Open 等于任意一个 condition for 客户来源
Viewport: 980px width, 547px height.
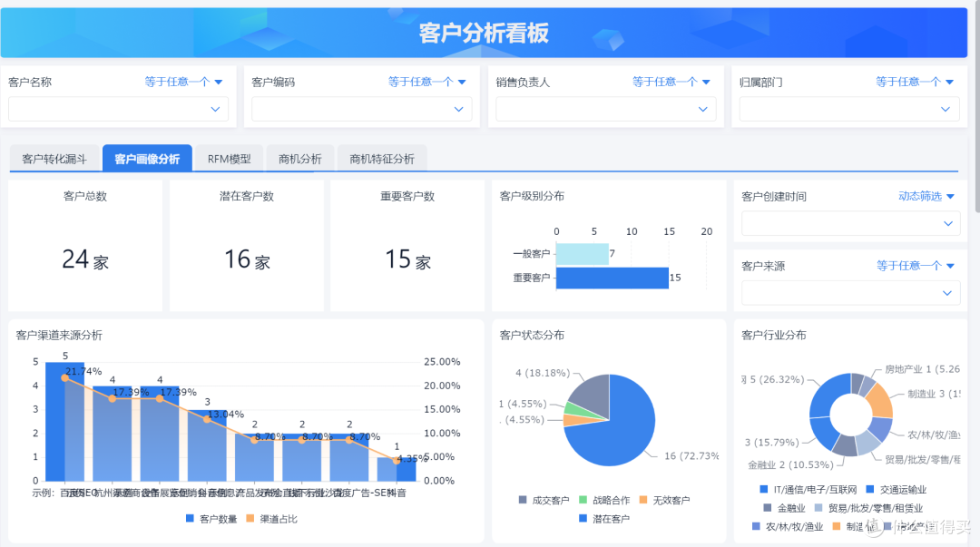[x=915, y=266]
